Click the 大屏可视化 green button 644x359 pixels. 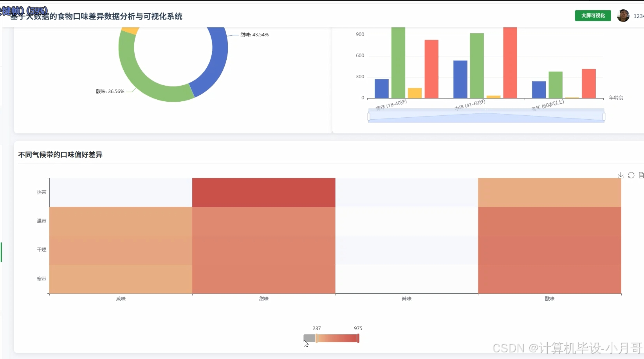click(x=593, y=16)
